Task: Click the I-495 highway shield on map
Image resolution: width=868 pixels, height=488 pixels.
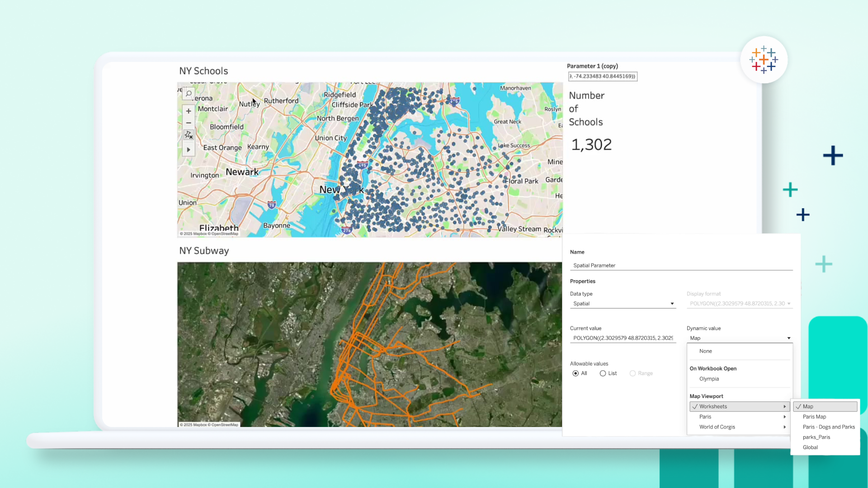Action: [362, 165]
